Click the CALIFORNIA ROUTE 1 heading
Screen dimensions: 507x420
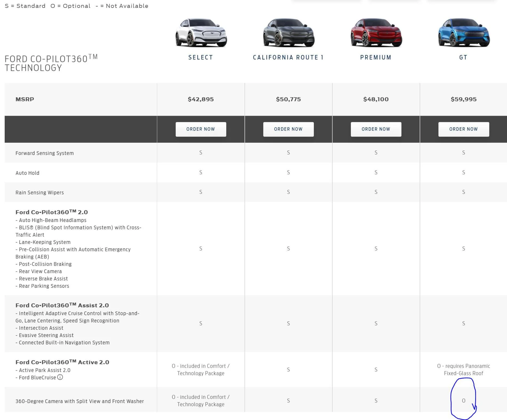coord(288,57)
